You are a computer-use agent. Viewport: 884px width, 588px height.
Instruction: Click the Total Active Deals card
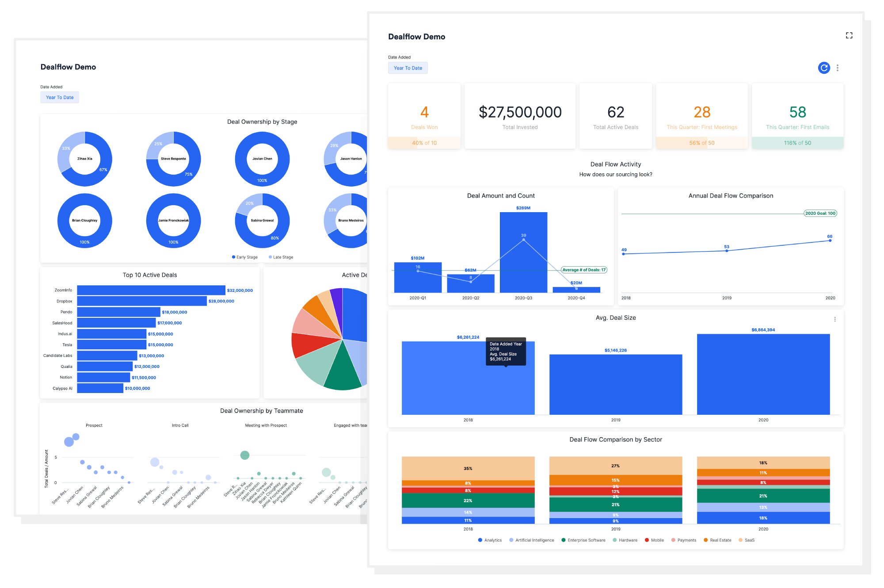pyautogui.click(x=615, y=116)
